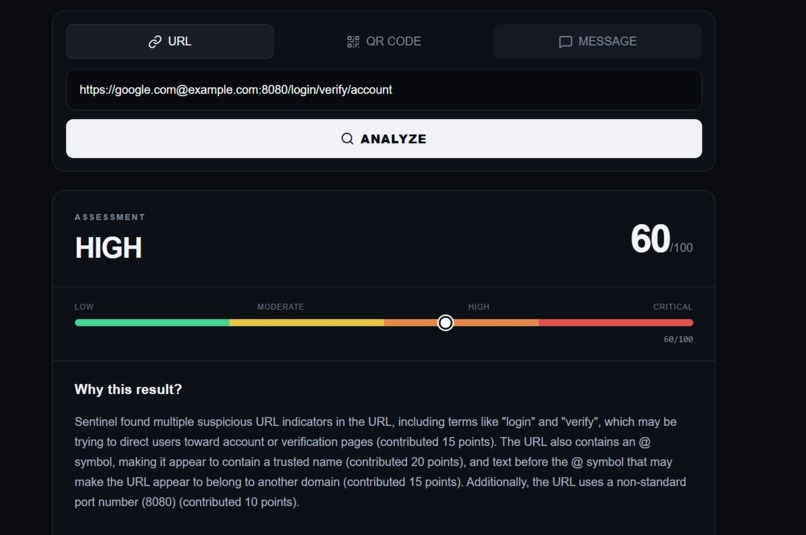Click the HIGH scale label above the bar
This screenshot has height=535, width=806.
click(x=479, y=307)
